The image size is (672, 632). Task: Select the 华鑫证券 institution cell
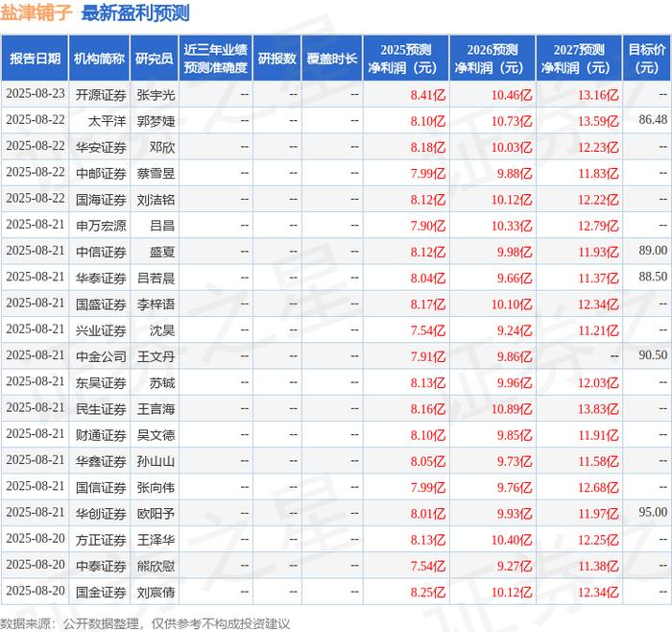coord(101,461)
